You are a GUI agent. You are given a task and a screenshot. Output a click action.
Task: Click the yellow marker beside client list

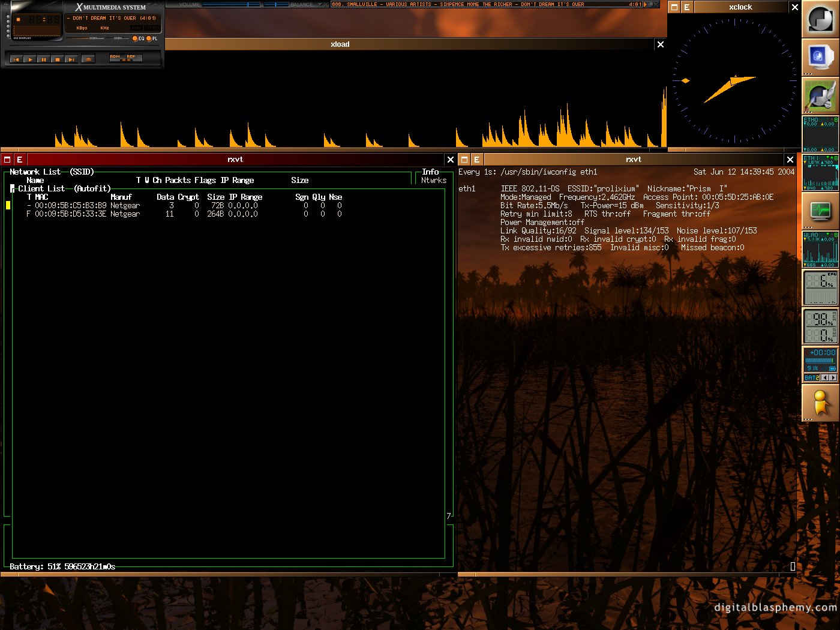pos(8,205)
